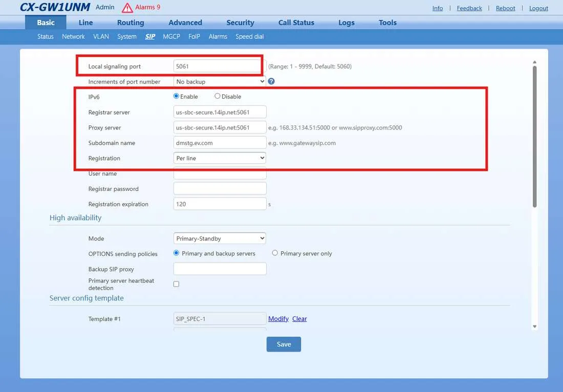
Task: Select the IPv6 Enable radio button
Action: [176, 96]
